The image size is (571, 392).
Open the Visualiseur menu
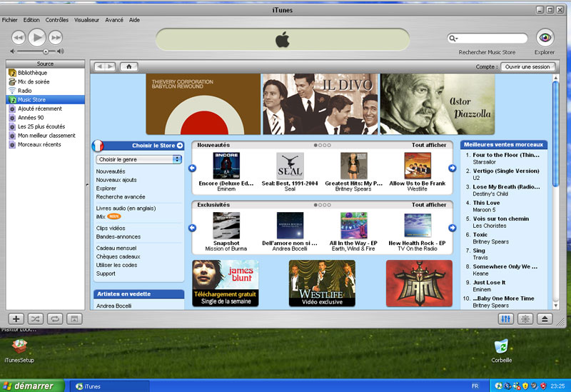coord(86,20)
